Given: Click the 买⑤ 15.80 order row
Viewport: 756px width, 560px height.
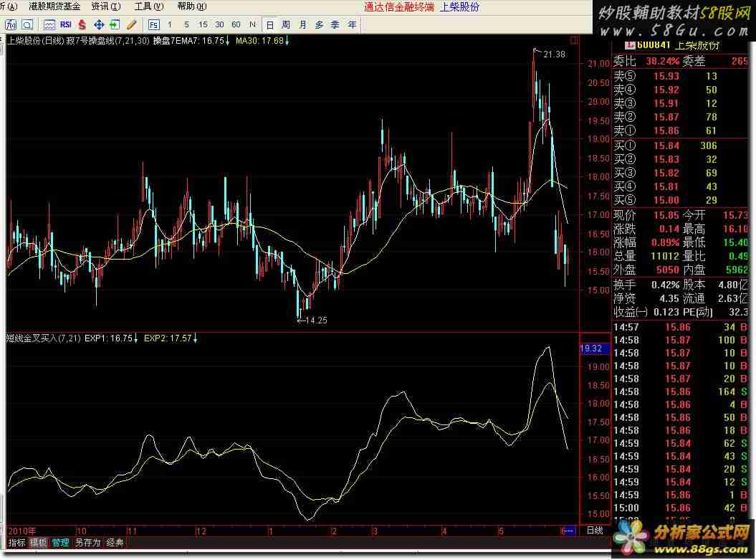Looking at the screenshot, I should point(680,200).
